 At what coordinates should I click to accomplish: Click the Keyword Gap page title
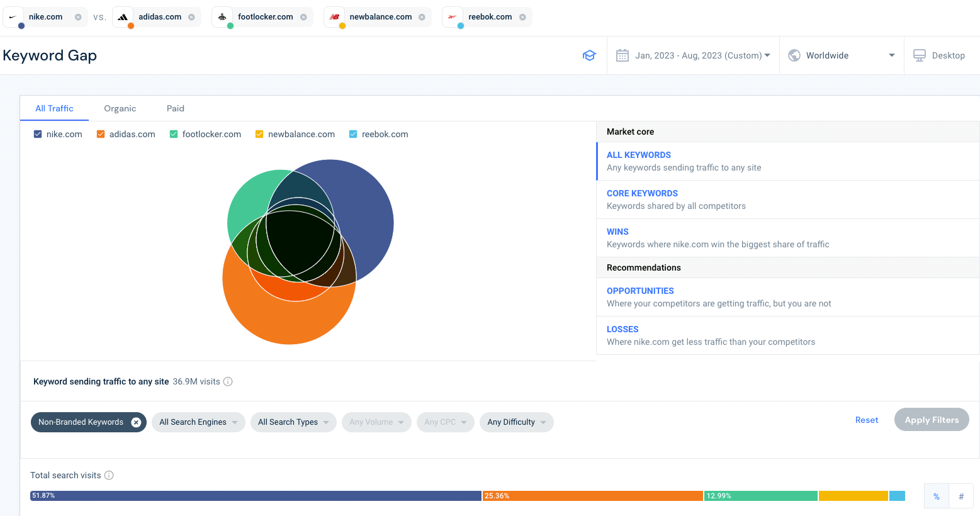50,55
